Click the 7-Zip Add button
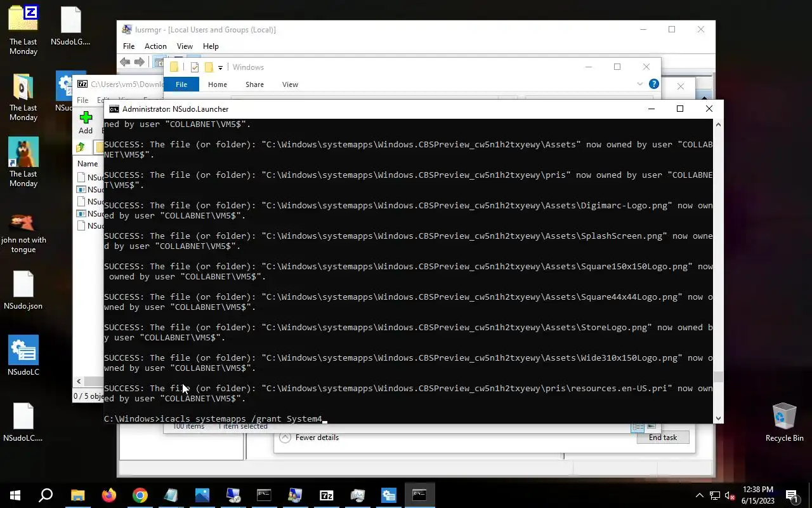812x508 pixels. pos(86,123)
